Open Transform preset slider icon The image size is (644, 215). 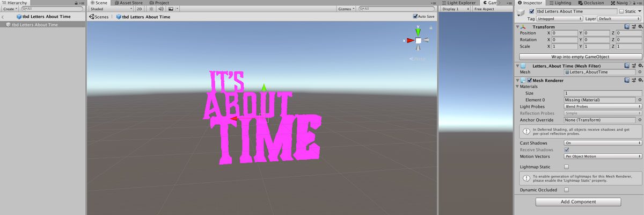click(633, 27)
